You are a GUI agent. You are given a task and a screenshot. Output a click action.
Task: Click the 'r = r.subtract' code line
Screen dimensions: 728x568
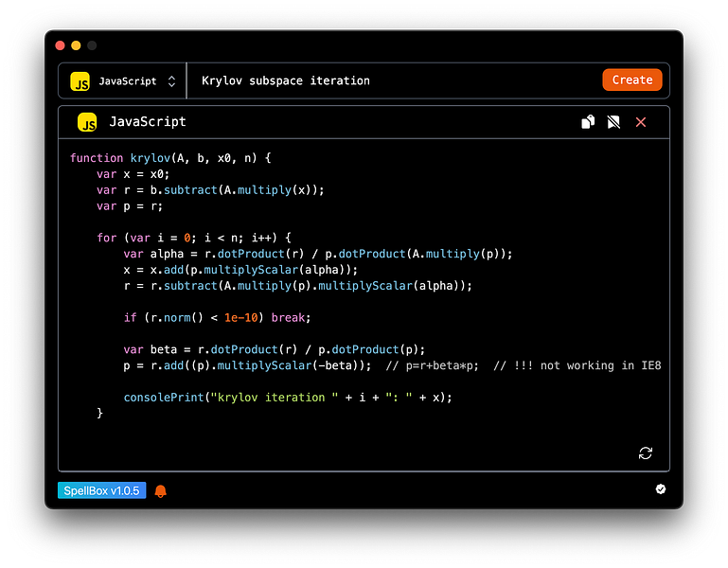[x=297, y=286]
